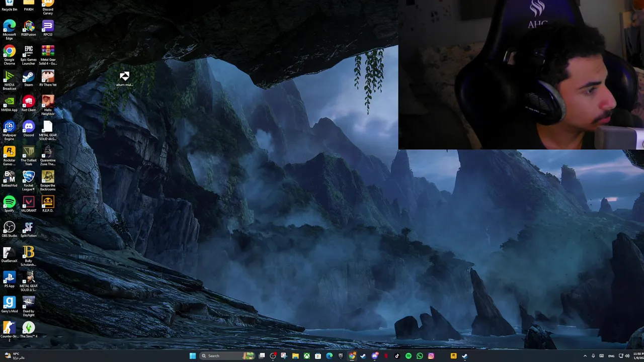The width and height of the screenshot is (644, 362).
Task: Select the BakkesMod desktop shortcut
Action: click(x=9, y=179)
